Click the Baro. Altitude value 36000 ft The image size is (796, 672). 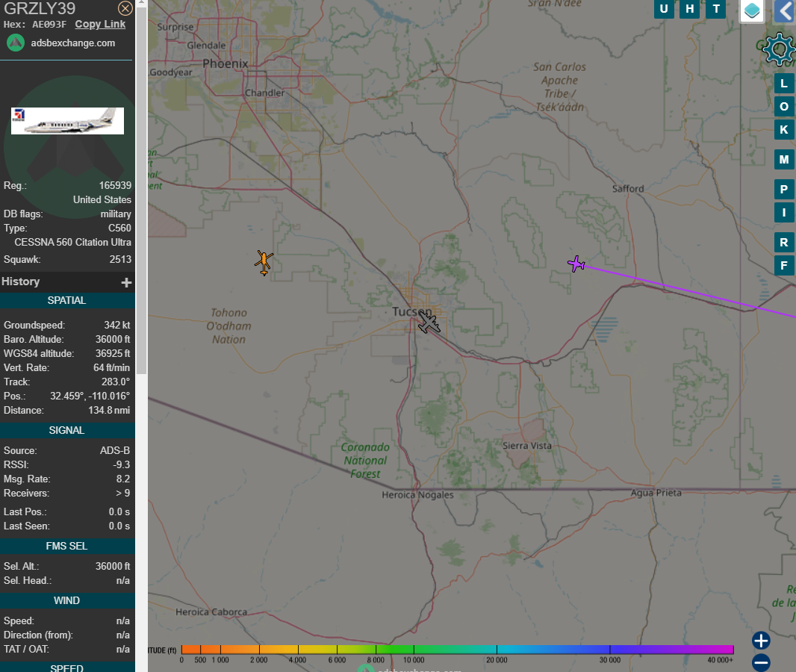coord(113,339)
